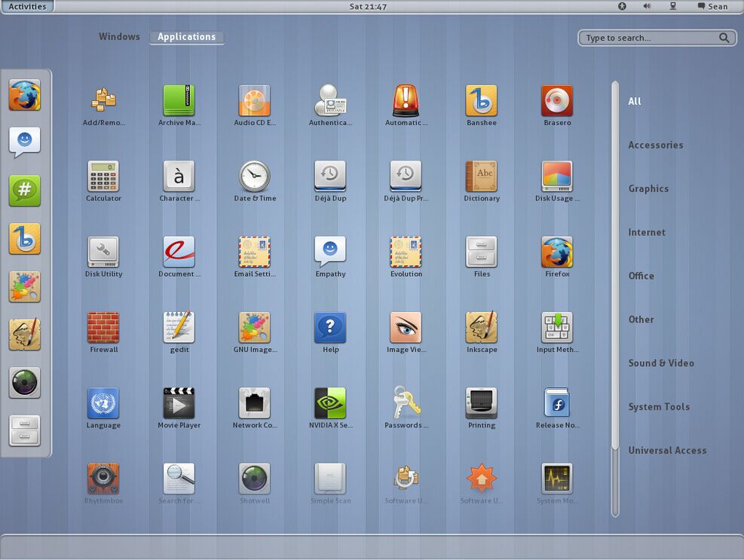Filter by Graphics category
The width and height of the screenshot is (744, 560).
[648, 189]
